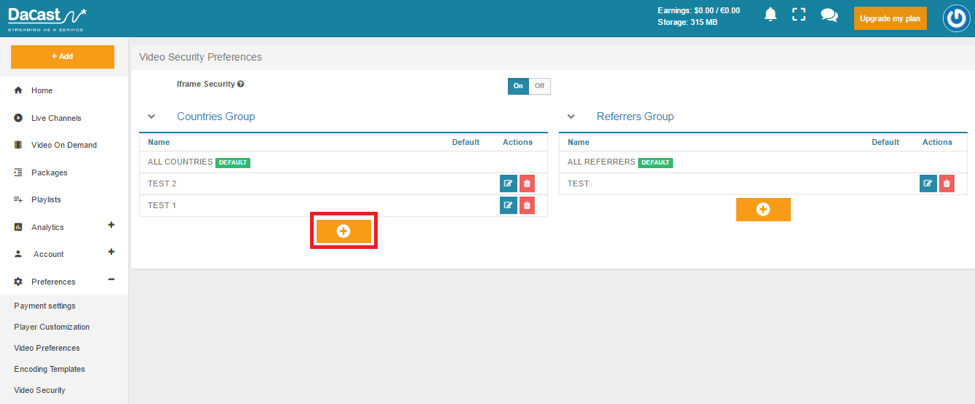This screenshot has width=975, height=404.
Task: Select the TEST 2 row name
Action: (162, 184)
